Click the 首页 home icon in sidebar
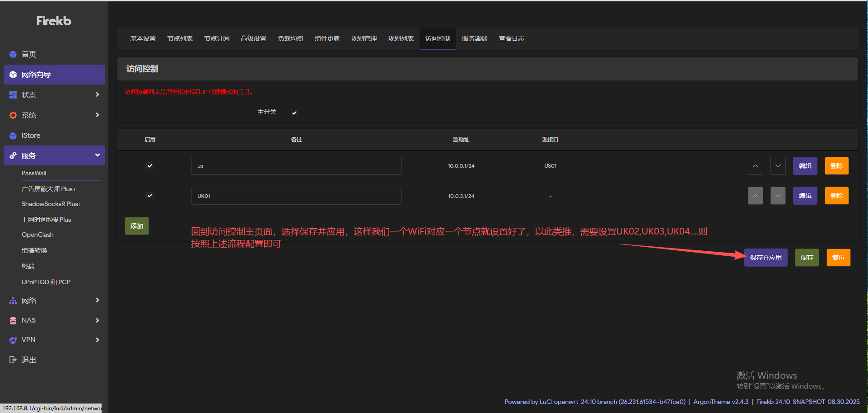 [x=13, y=54]
